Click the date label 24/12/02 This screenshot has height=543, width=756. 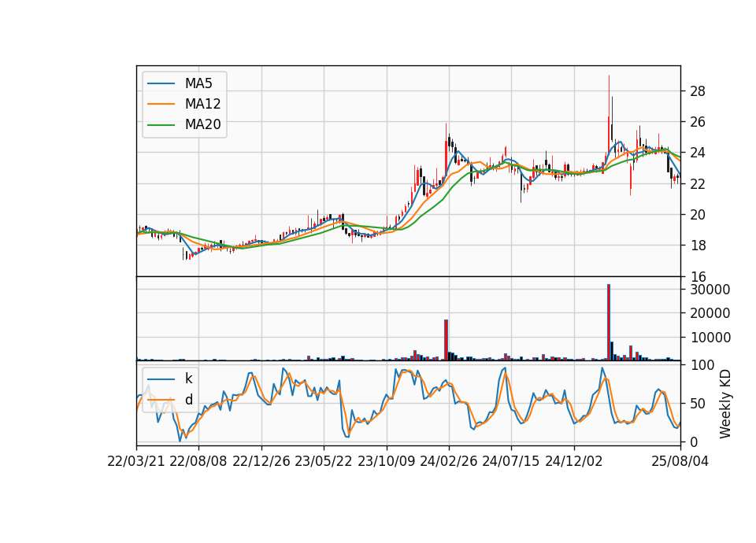574,461
